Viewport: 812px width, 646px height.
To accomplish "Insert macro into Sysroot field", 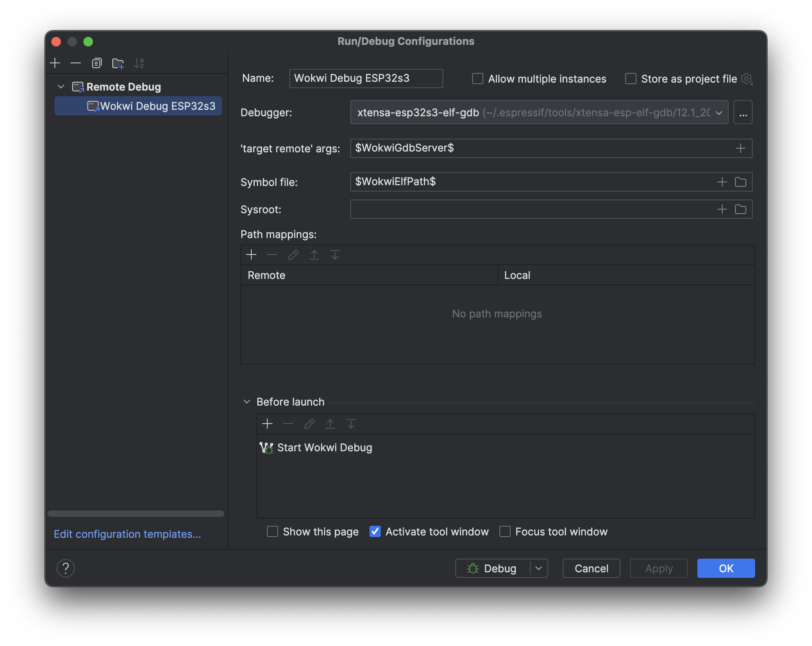I will [722, 209].
